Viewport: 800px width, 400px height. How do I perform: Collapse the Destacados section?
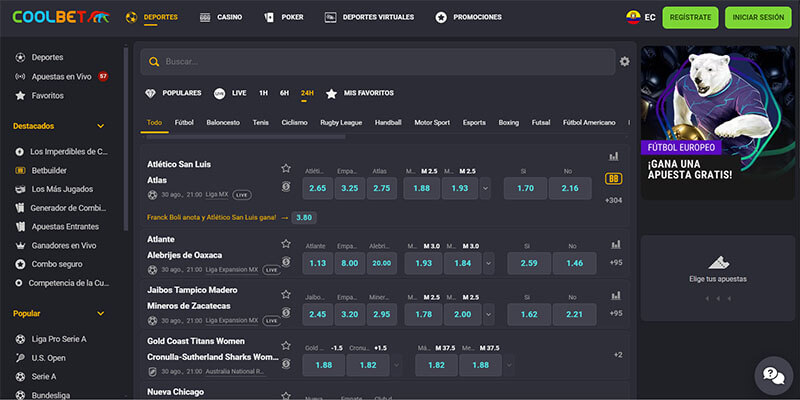coord(100,126)
